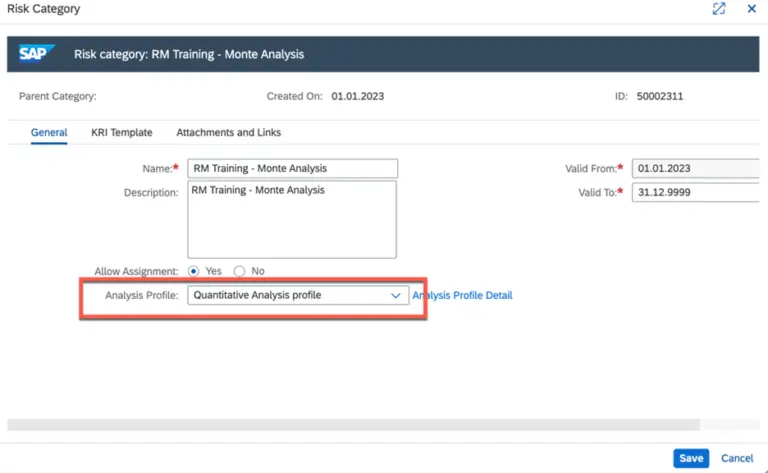The width and height of the screenshot is (768, 473).
Task: Select Yes for Allow Assignment
Action: [194, 271]
